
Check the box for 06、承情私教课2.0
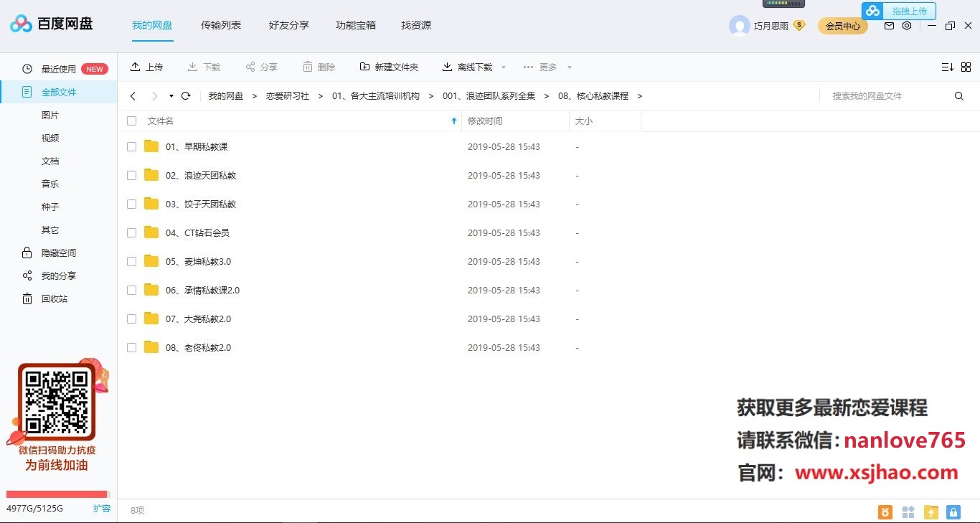(131, 290)
